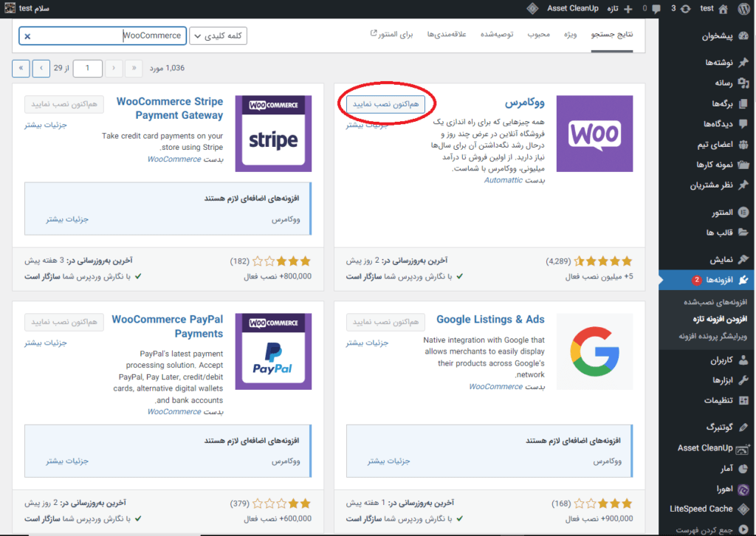Click the Ahura icon beside اهورا
This screenshot has height=536, width=756.
click(743, 489)
